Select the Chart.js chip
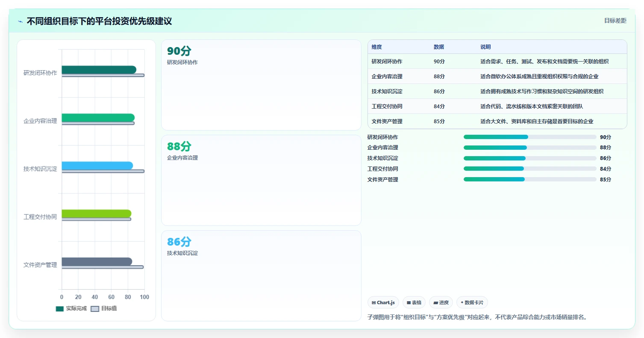The image size is (644, 338). click(383, 302)
